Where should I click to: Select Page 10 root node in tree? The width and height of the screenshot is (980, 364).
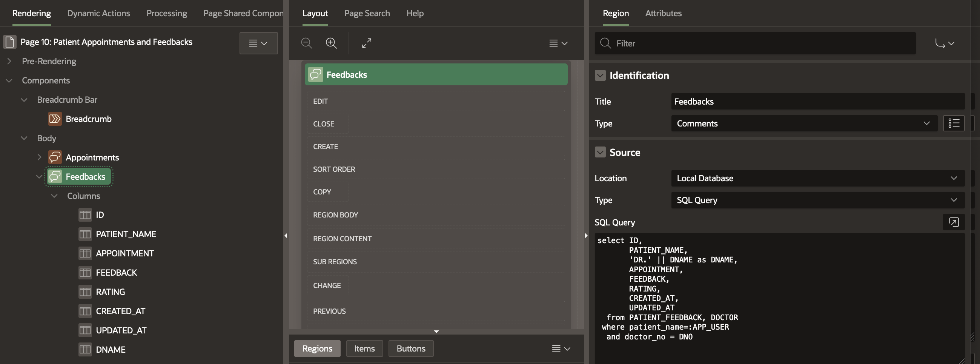(x=106, y=42)
